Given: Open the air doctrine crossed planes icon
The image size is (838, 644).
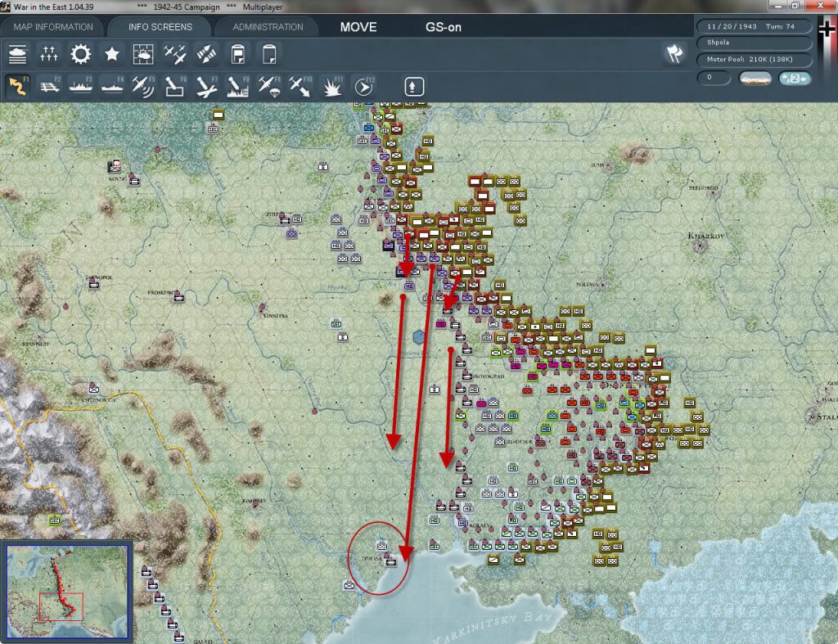Looking at the screenshot, I should coord(175,54).
